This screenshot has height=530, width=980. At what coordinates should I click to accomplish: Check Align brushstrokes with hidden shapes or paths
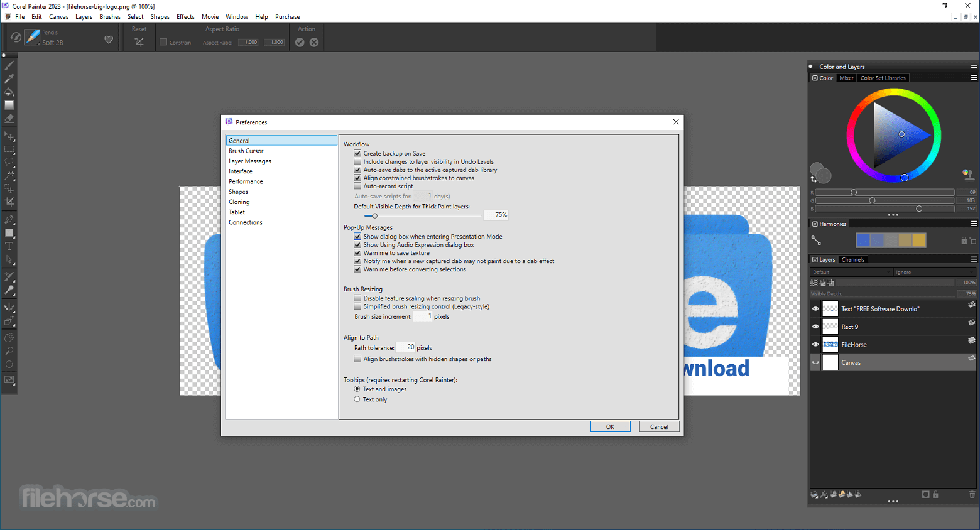click(357, 359)
